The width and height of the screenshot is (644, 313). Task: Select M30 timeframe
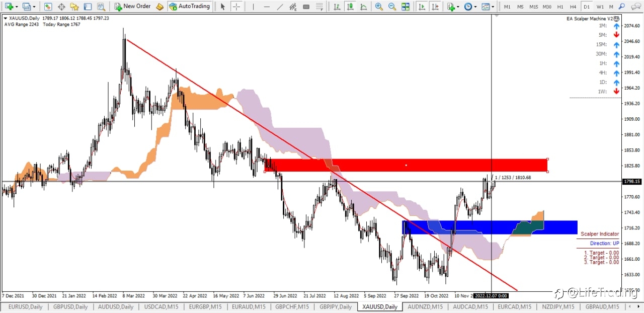547,7
